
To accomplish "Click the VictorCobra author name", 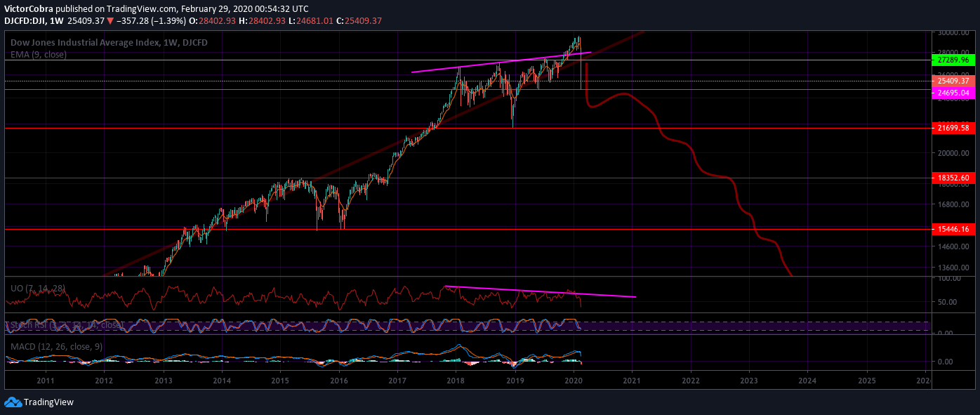I will [28, 9].
